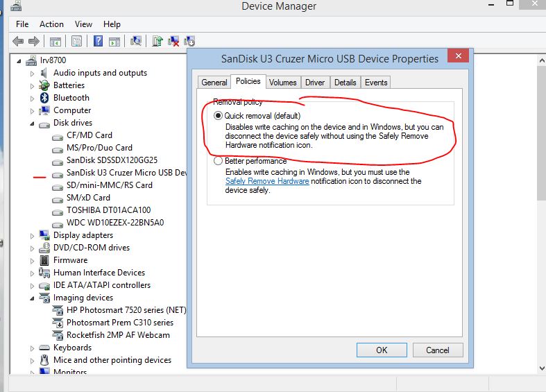Open the View menu
Screen dimensions: 546x392
pos(83,24)
